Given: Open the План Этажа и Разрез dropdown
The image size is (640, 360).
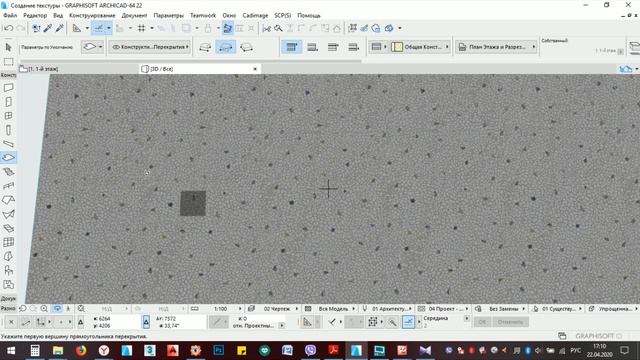Looking at the screenshot, I should [x=496, y=47].
